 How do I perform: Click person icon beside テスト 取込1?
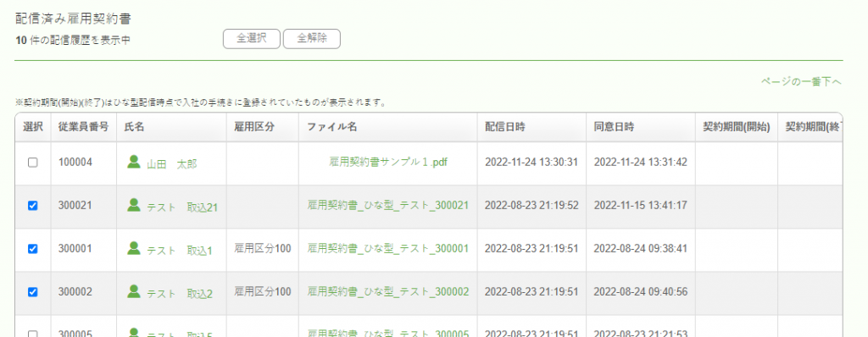coord(133,248)
